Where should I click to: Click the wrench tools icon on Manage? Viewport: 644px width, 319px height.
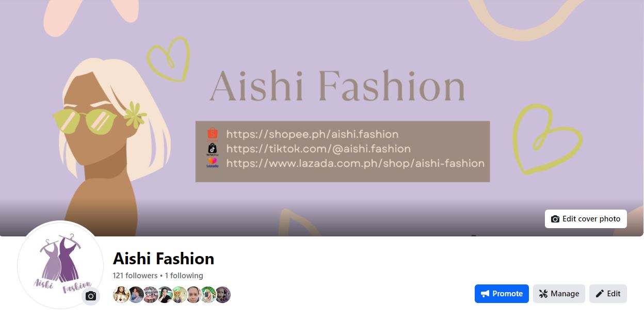pyautogui.click(x=543, y=294)
